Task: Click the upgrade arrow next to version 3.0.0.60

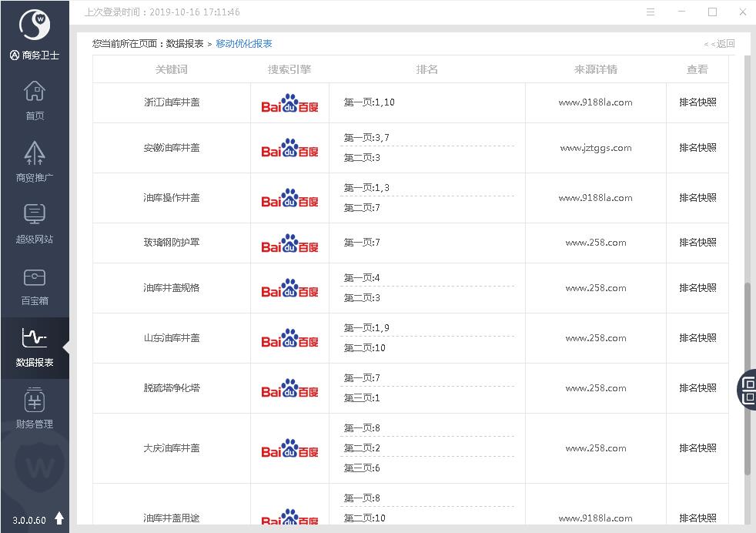Action: click(x=59, y=518)
